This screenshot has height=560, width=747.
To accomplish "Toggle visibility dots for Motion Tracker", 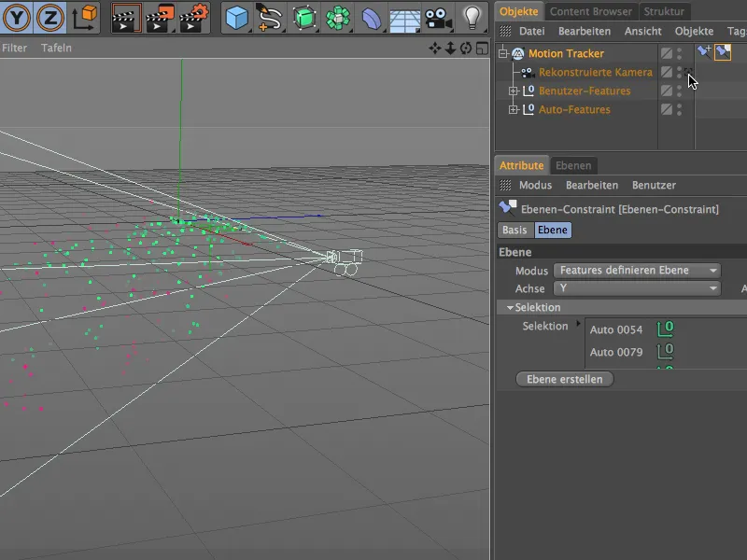I will 680,53.
